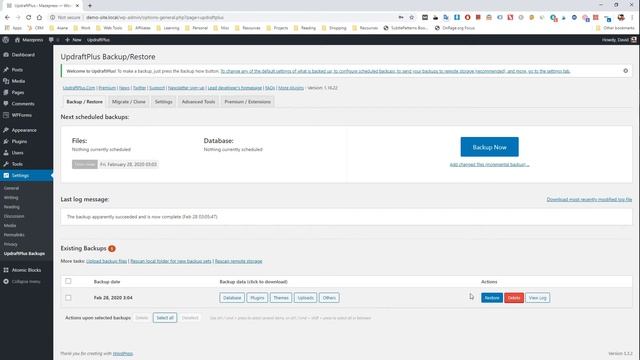The width and height of the screenshot is (640, 360).
Task: Open General settings submenu item
Action: click(x=11, y=188)
